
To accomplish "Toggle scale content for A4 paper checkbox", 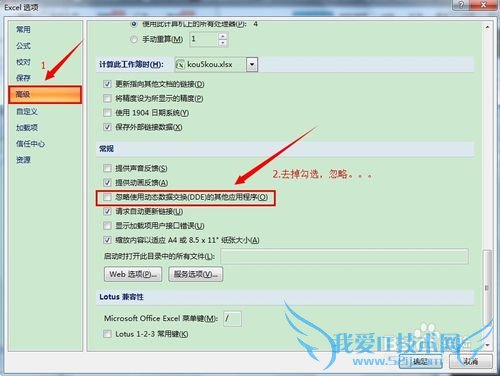I will tap(107, 240).
